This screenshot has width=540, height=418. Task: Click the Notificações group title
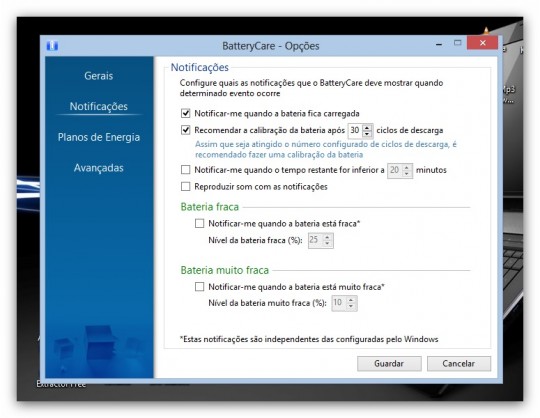[x=200, y=67]
